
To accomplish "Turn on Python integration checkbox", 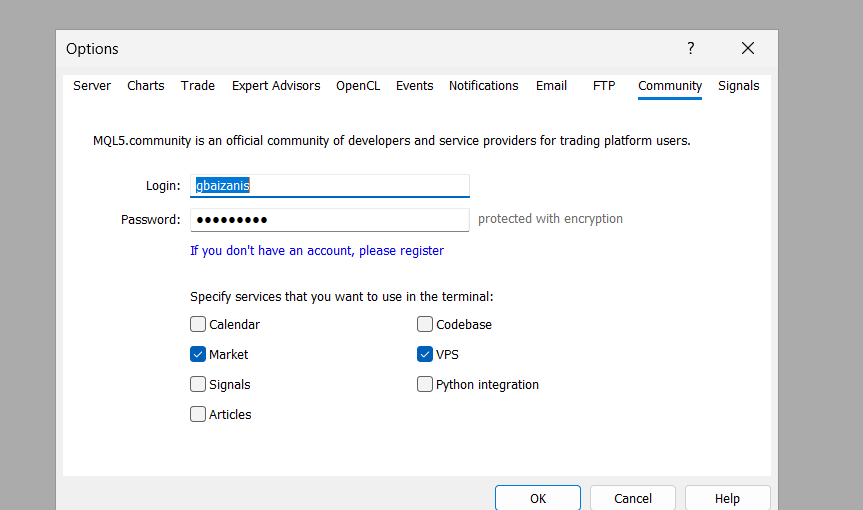I will 425,384.
